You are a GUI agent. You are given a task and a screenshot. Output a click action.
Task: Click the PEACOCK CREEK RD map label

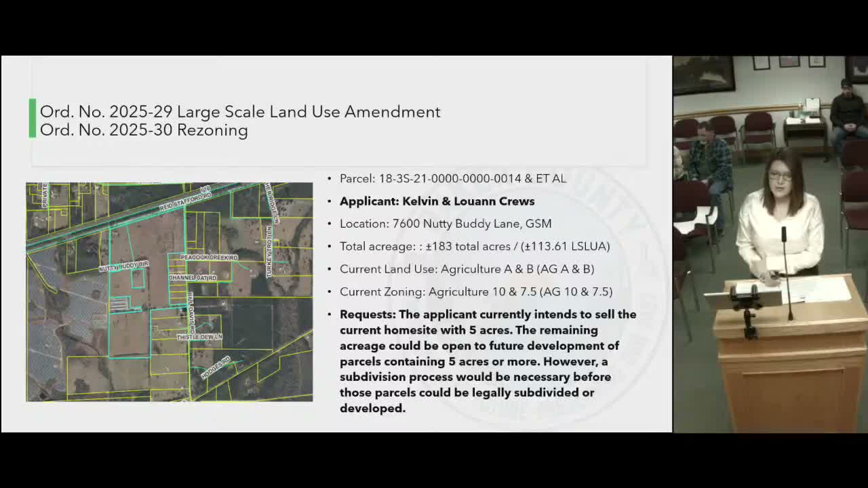(209, 258)
